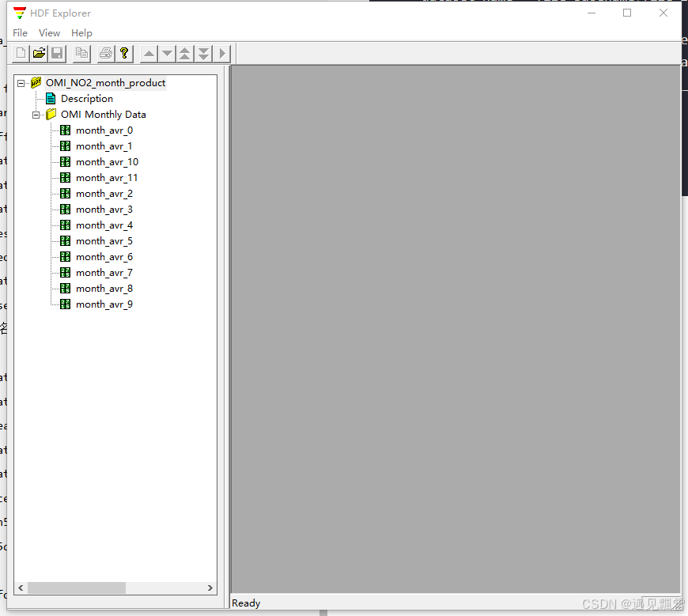Select the month_avr_9 dataset label
688x616 pixels.
104,304
